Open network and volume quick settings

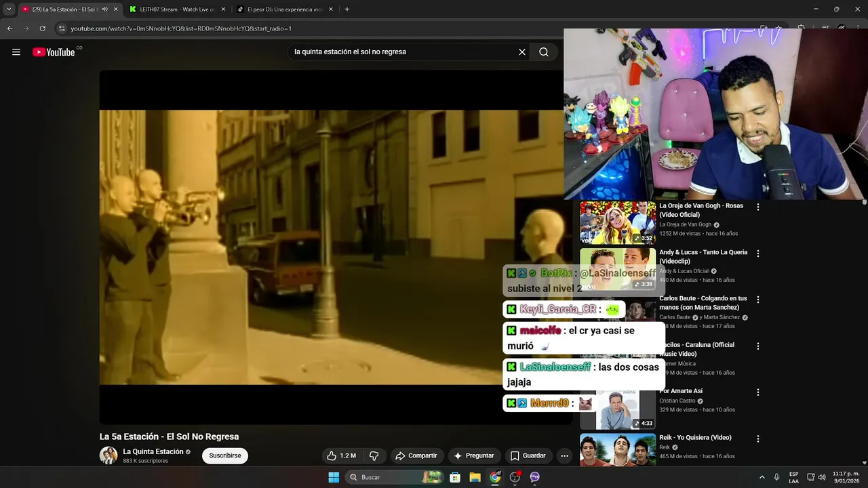816,477
